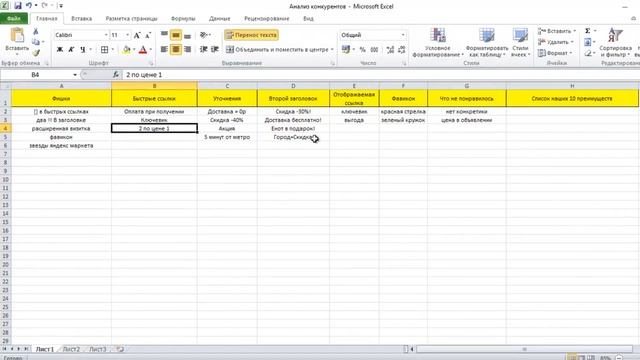Click the text orientation icon
640x360 pixels.
click(204, 35)
